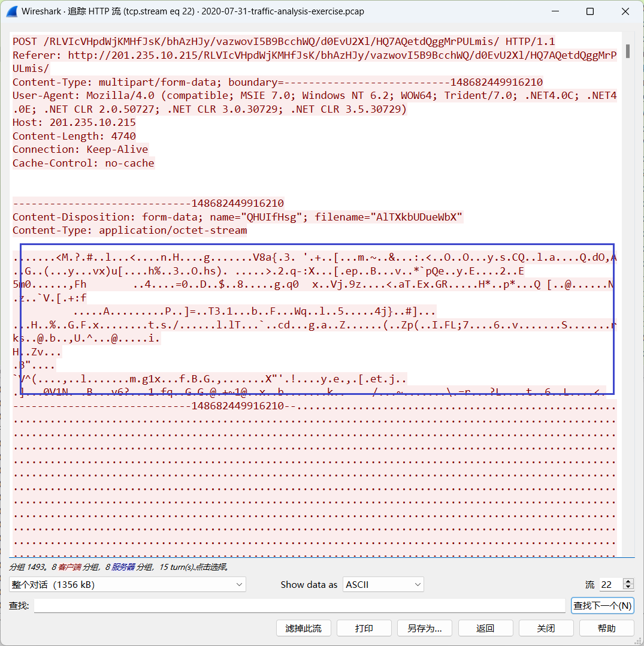
Task: Click the 关闭 button at bottom
Action: tap(545, 628)
